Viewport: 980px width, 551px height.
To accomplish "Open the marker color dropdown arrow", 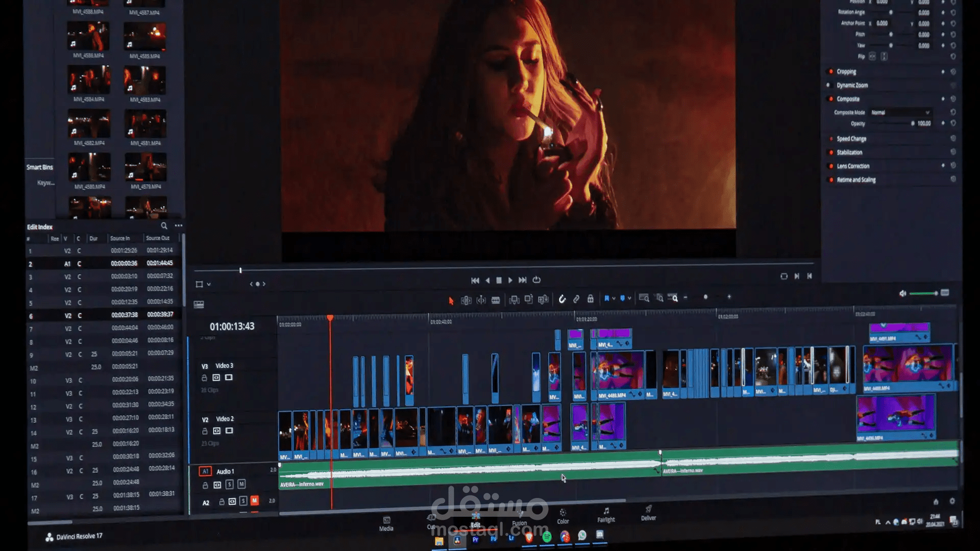I will point(630,298).
